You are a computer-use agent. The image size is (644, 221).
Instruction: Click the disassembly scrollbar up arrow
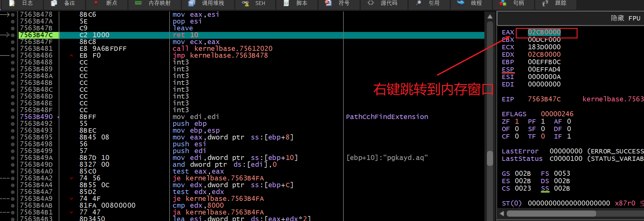(x=490, y=16)
